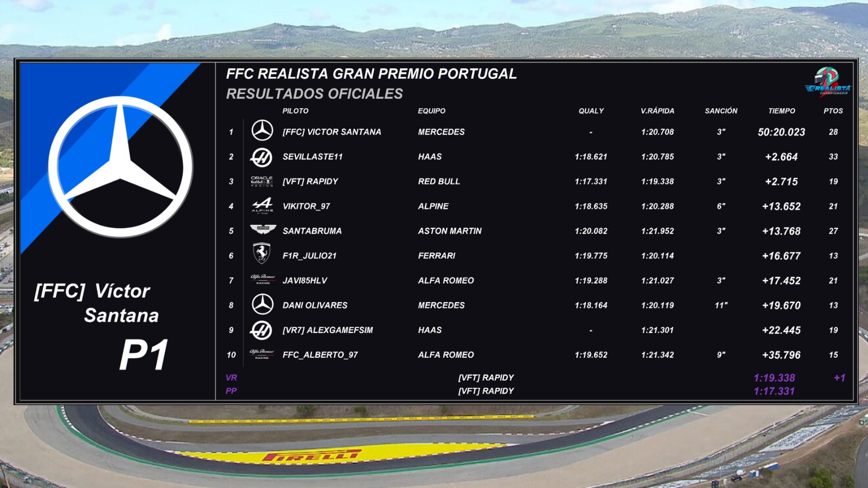Click Mercedes icon beside Victor Santana

pyautogui.click(x=262, y=131)
